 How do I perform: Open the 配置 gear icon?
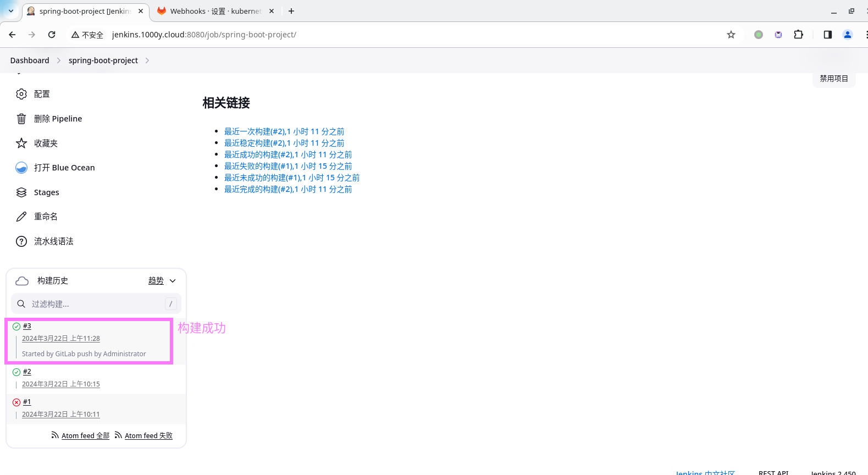pyautogui.click(x=21, y=94)
